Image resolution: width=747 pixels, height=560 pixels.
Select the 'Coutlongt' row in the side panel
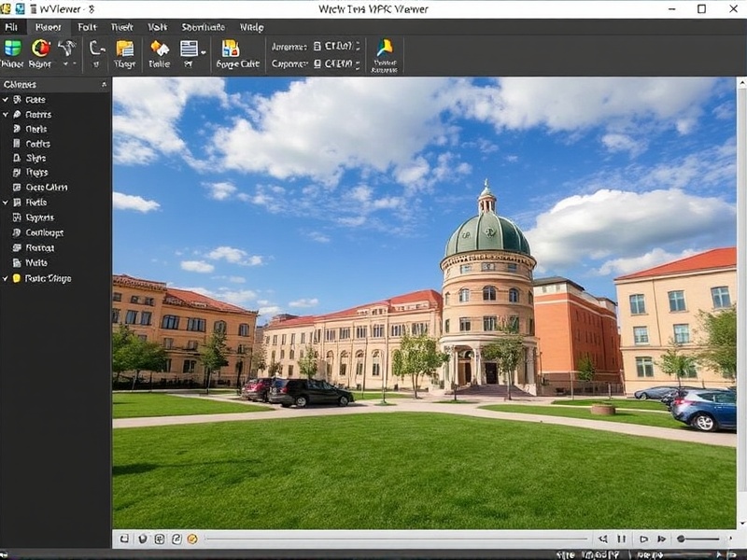55,232
